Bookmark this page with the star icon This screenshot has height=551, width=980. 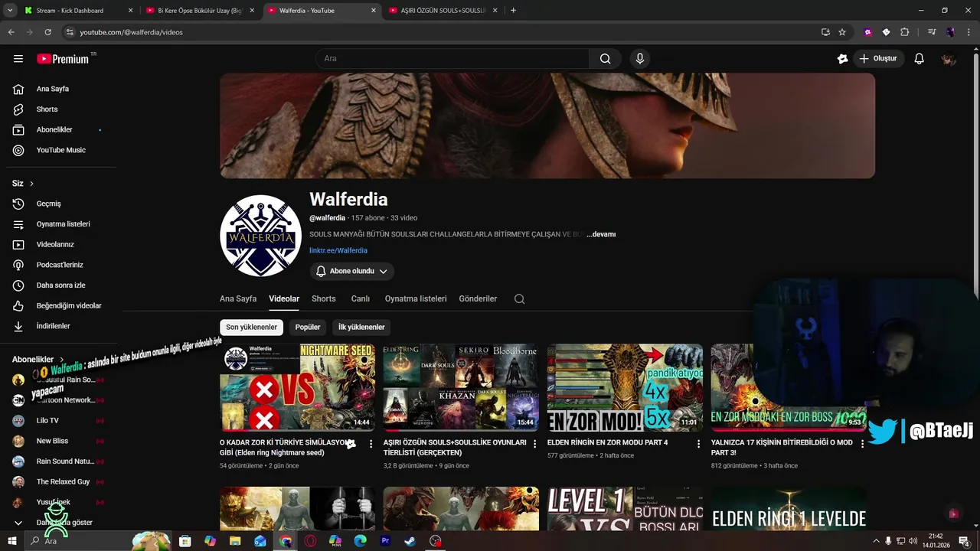coord(842,32)
